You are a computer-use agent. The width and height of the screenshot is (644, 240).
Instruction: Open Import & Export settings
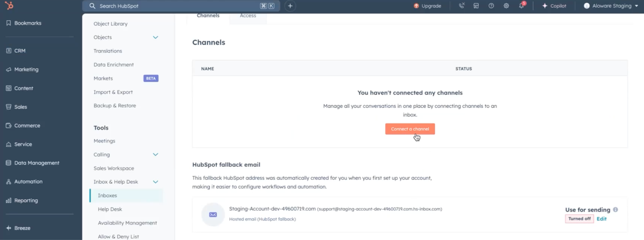[x=113, y=92]
